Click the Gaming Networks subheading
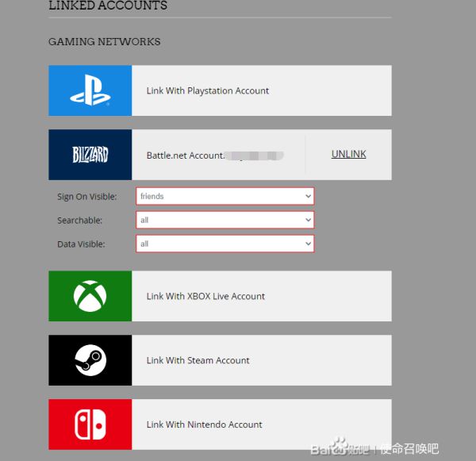 click(104, 41)
